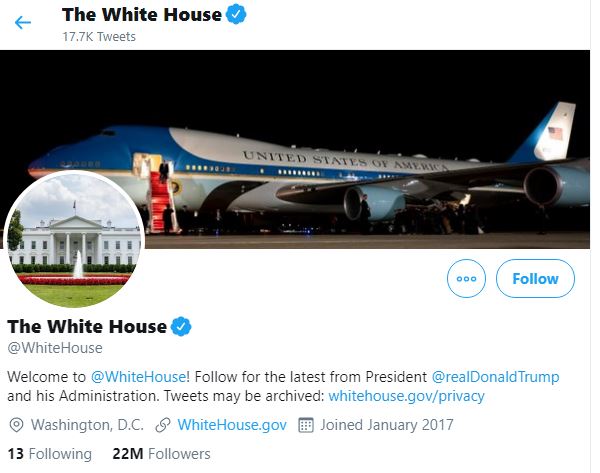The image size is (600, 473).
Task: Follow The White House account
Action: point(535,279)
